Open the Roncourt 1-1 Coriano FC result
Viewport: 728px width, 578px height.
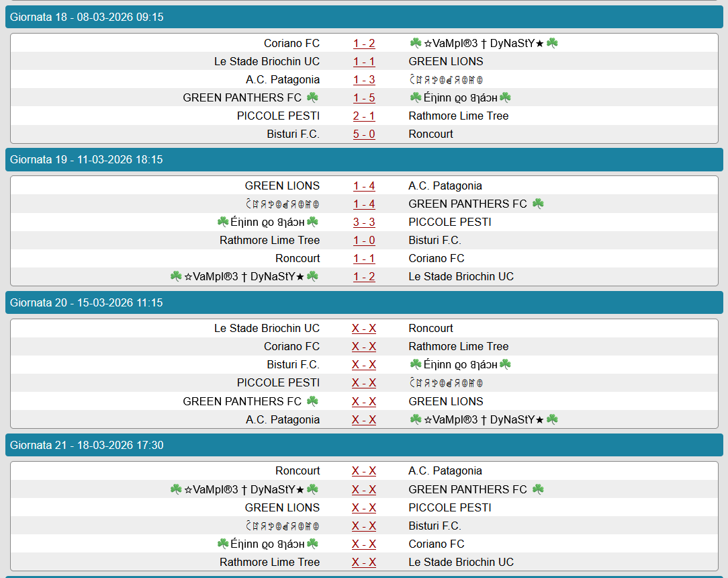coord(364,259)
